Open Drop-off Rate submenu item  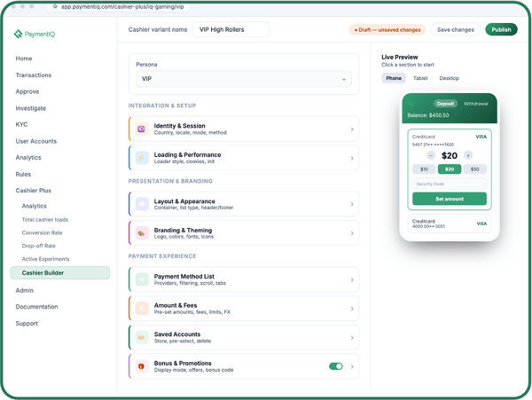39,246
